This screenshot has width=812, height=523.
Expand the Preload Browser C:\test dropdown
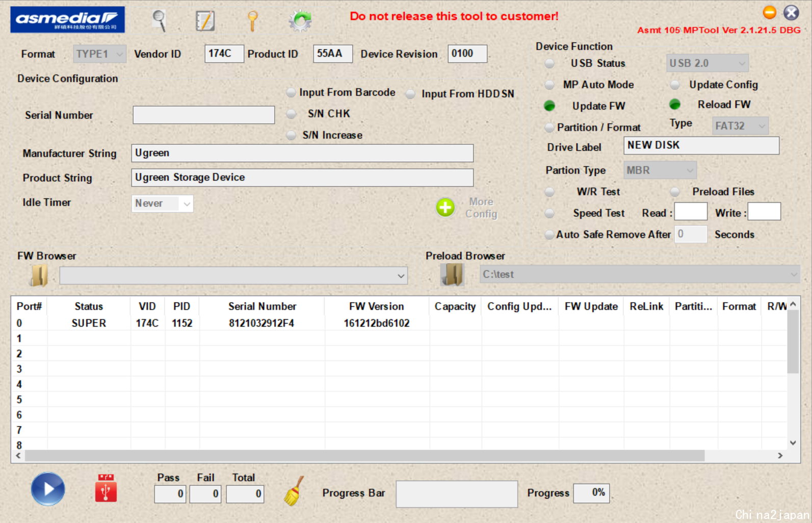point(793,274)
